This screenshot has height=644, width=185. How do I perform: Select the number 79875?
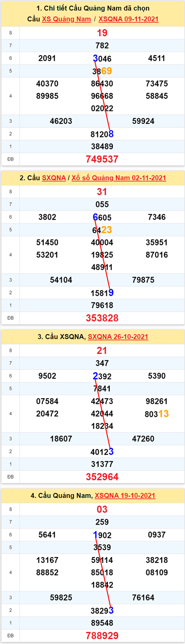(x=143, y=280)
